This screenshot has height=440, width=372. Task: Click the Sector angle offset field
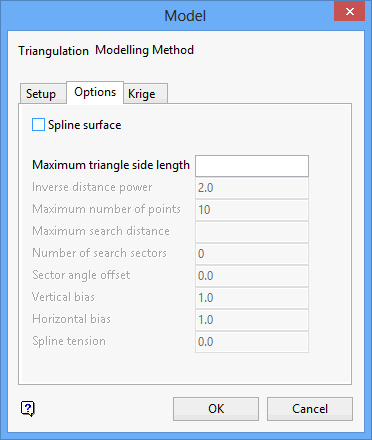click(252, 276)
